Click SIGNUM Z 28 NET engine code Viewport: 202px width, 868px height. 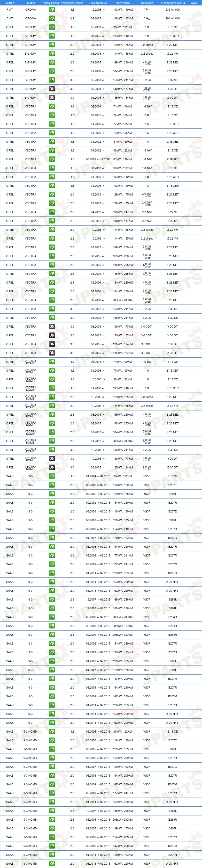173,71
